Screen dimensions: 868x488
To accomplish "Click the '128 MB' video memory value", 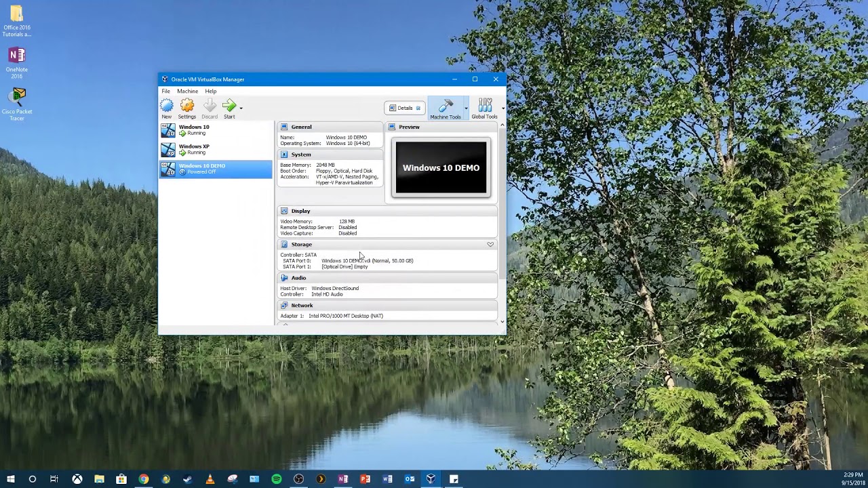I will 347,222.
